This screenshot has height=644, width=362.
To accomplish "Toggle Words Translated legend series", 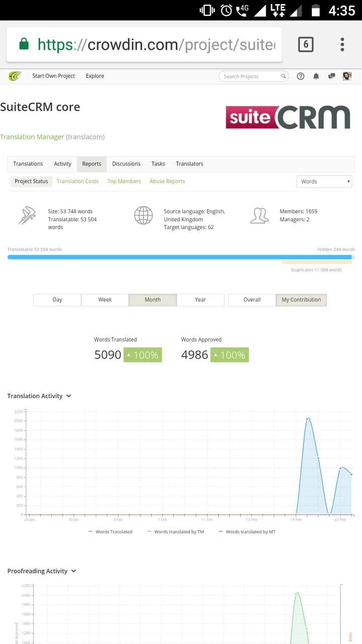I will point(110,532).
